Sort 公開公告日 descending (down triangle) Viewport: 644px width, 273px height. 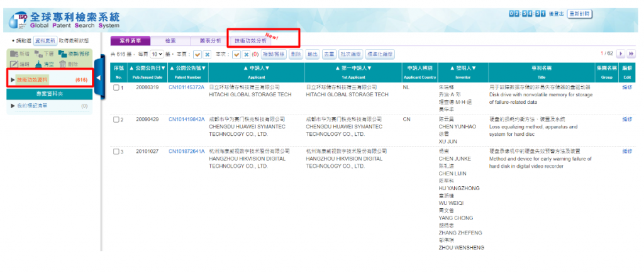164,68
